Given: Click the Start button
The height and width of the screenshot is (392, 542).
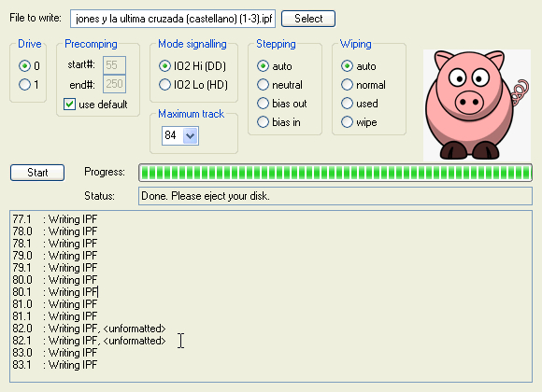Looking at the screenshot, I should tap(37, 173).
